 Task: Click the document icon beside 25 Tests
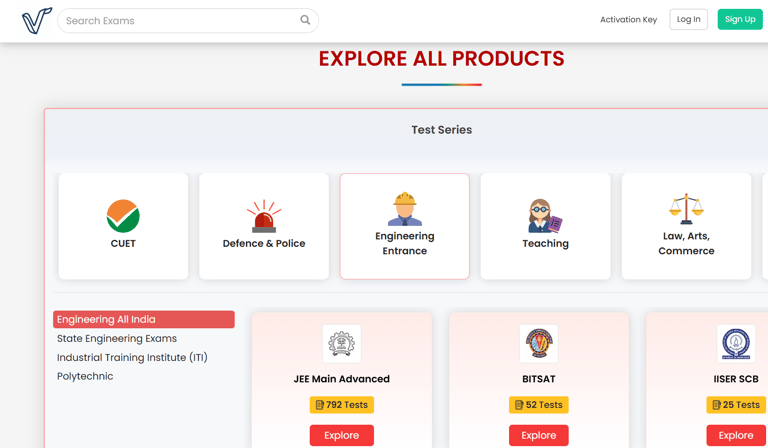(717, 405)
